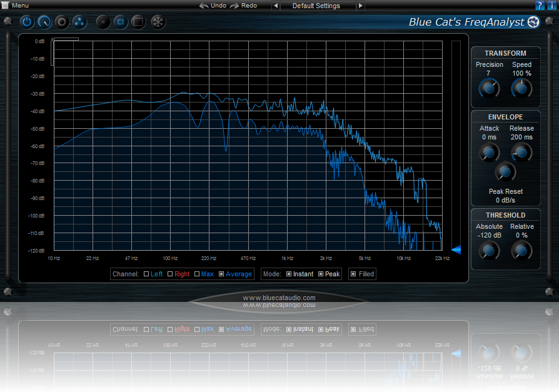Image resolution: width=559 pixels, height=392 pixels.
Task: Select the Average channel option
Action: (222, 274)
